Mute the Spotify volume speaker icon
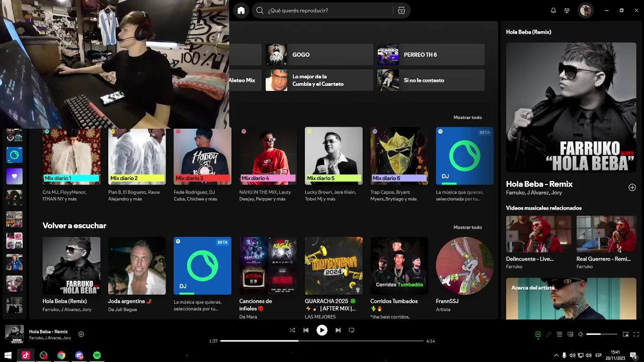 tap(581, 334)
